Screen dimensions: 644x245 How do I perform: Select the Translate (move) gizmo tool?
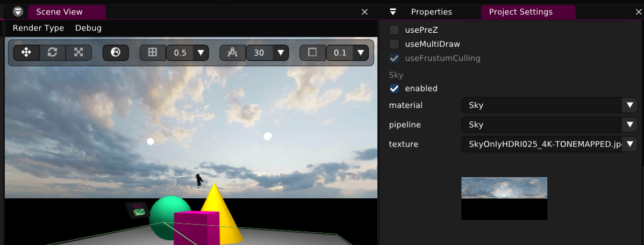[26, 52]
